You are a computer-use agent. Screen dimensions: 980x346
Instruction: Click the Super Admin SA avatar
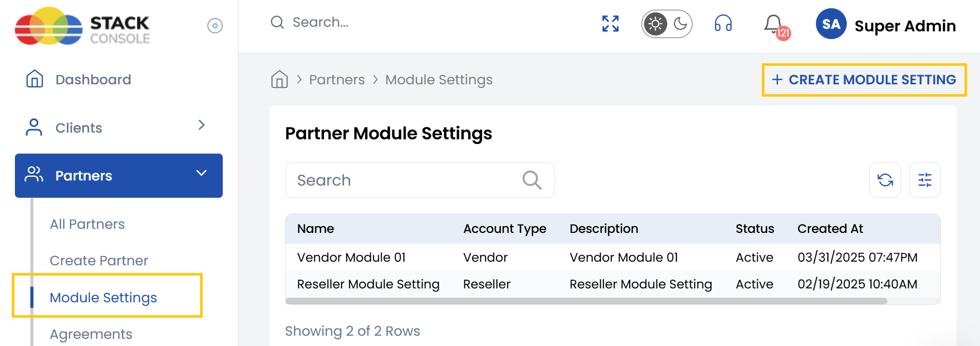coord(831,24)
